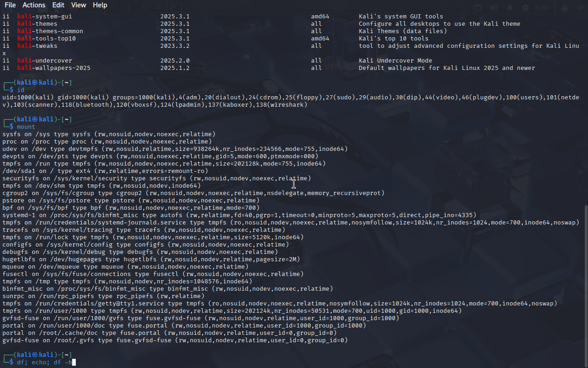
Task: Click the 'kali-system-gui' package name
Action: [45, 17]
